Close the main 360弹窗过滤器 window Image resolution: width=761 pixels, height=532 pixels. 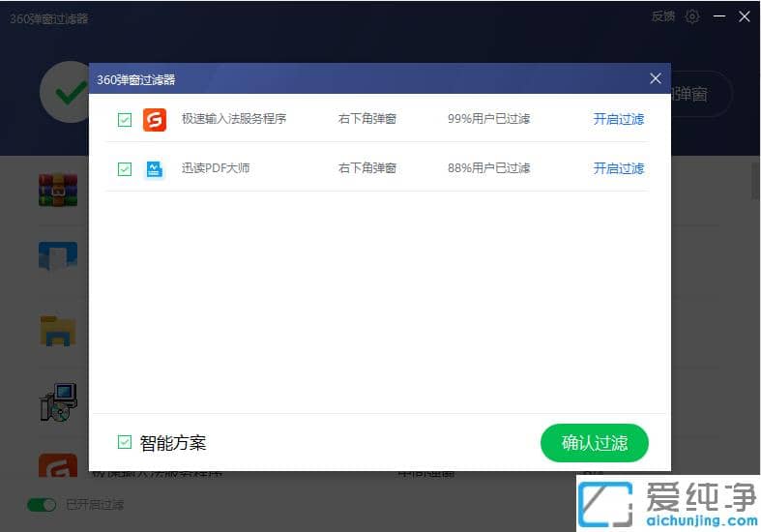pyautogui.click(x=744, y=16)
